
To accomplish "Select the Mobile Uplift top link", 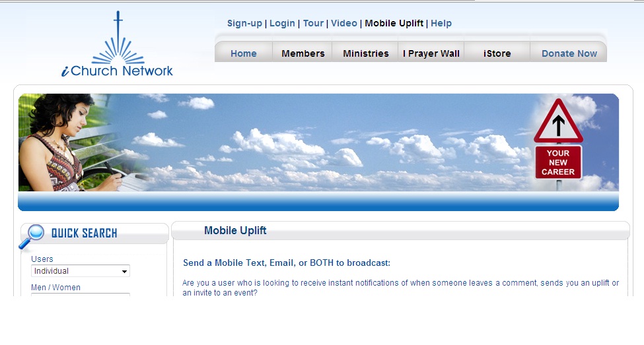I will click(394, 23).
